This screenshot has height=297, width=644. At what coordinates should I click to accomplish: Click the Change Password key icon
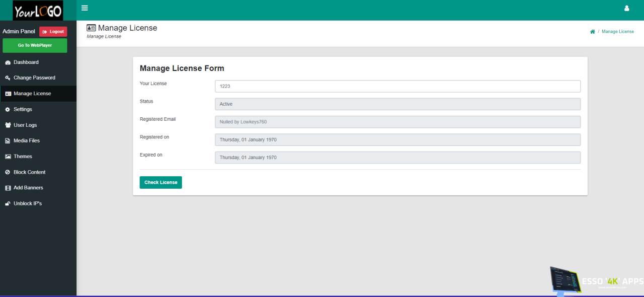click(x=8, y=78)
